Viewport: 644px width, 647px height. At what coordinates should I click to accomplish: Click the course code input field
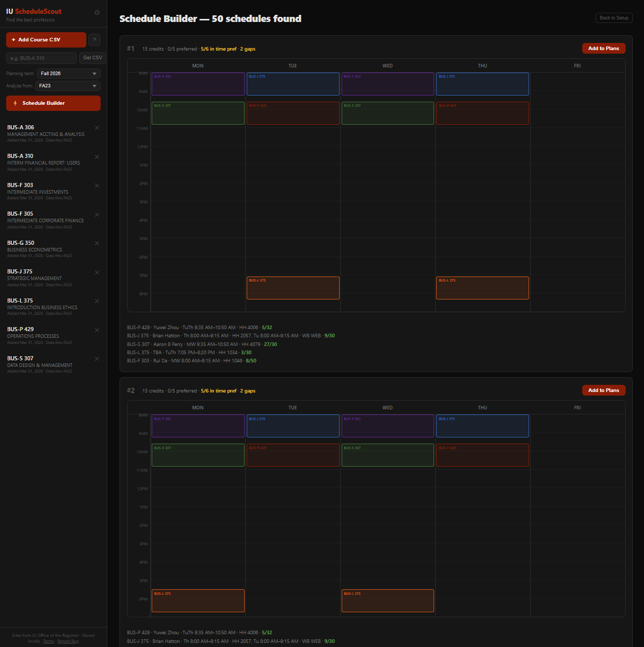click(x=41, y=58)
